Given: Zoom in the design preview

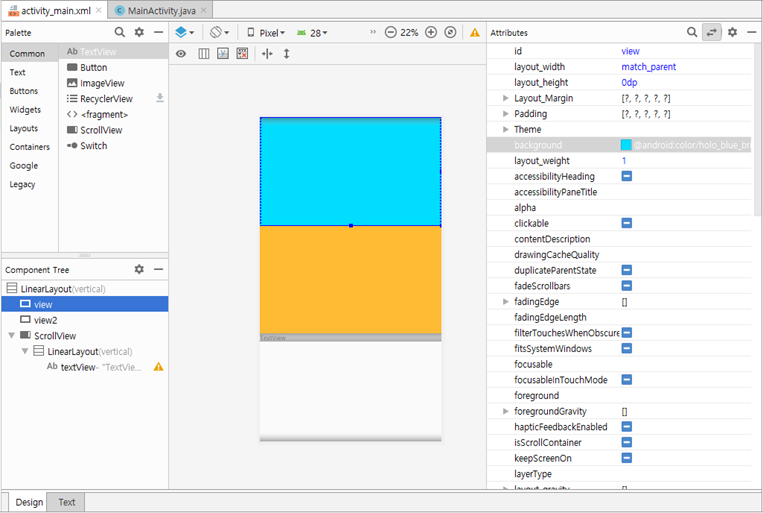Looking at the screenshot, I should coord(431,32).
